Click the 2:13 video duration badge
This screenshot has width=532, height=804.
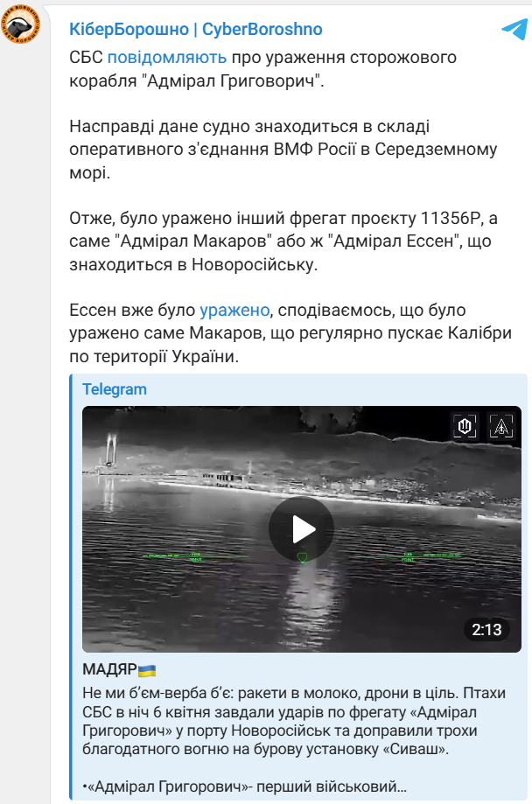[486, 629]
